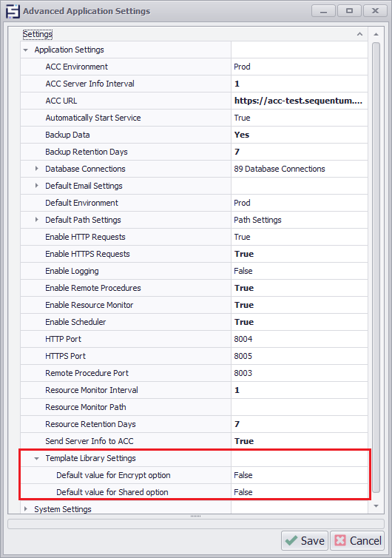Screen dimensions: 392x558
Task: Toggle Default value for Shared option
Action: coord(299,492)
